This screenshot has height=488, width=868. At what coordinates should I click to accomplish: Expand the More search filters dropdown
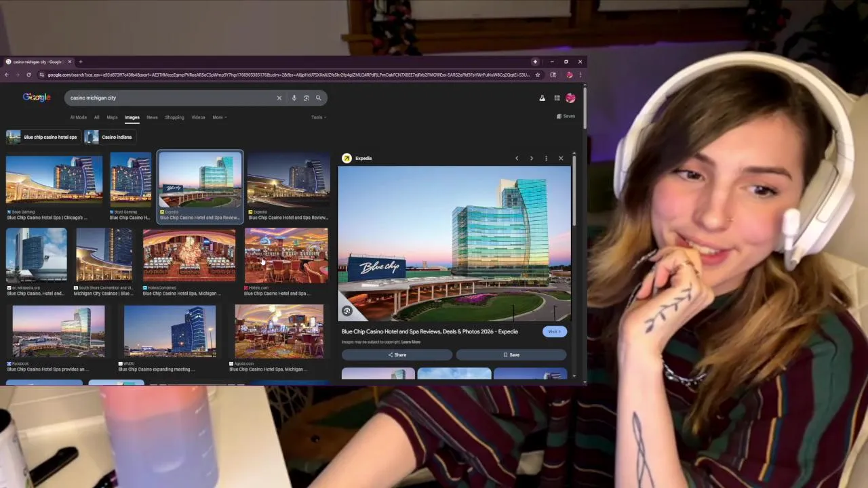[x=219, y=117]
